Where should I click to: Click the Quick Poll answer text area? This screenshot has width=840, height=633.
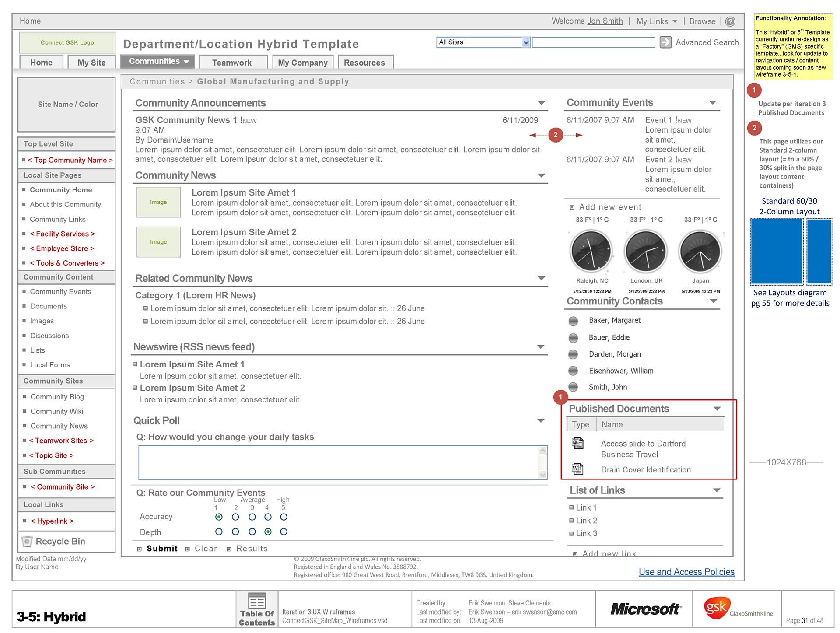click(339, 462)
